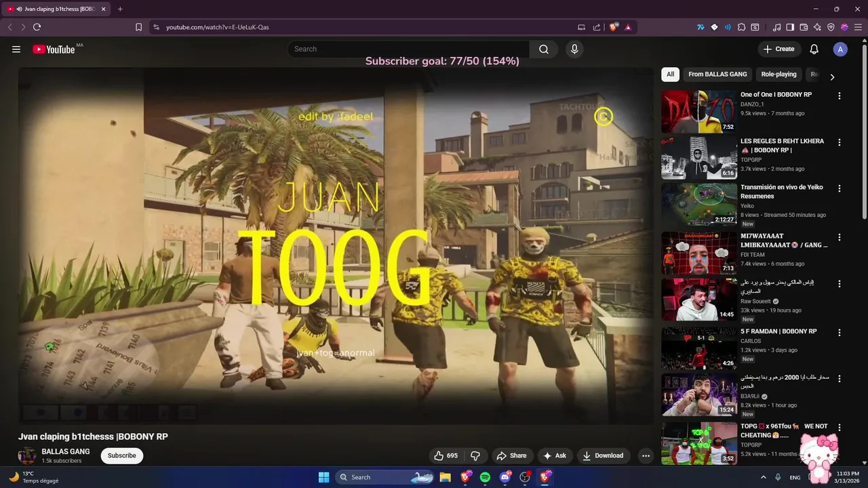
Task: Switch ENG input language indicator
Action: pos(795,477)
